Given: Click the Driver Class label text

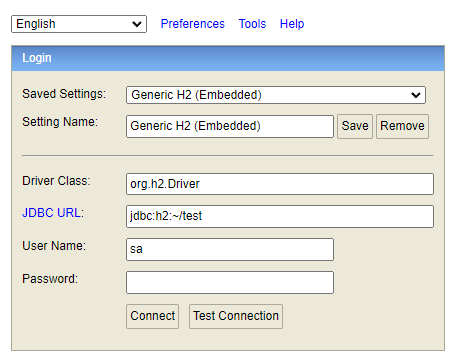Looking at the screenshot, I should click(x=56, y=181).
